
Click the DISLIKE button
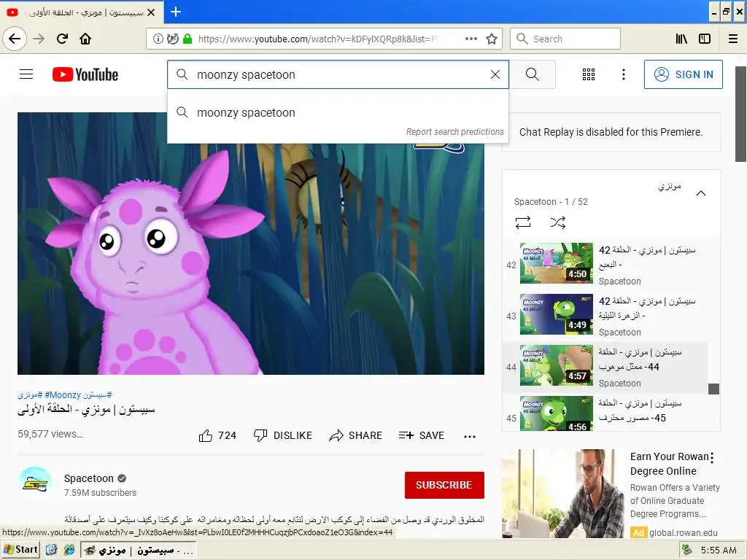(283, 435)
